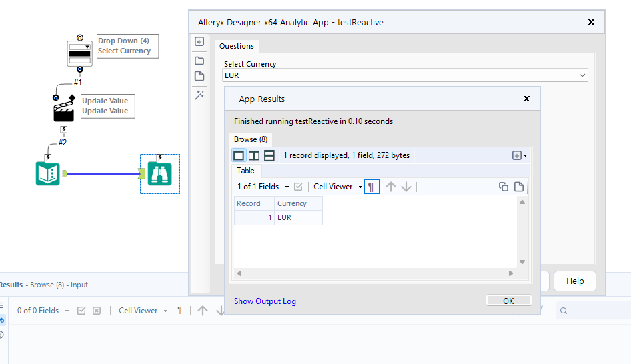Select the Text Input book tool

click(x=48, y=174)
